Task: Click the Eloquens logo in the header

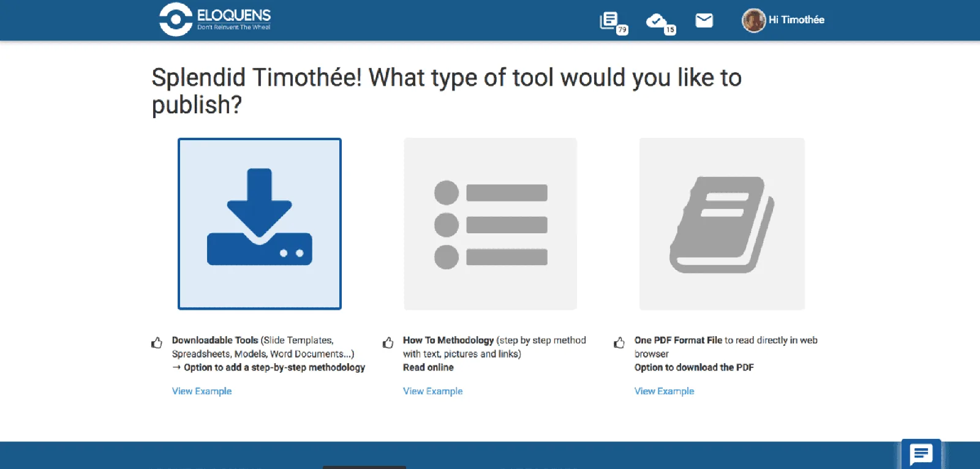Action: 215,20
